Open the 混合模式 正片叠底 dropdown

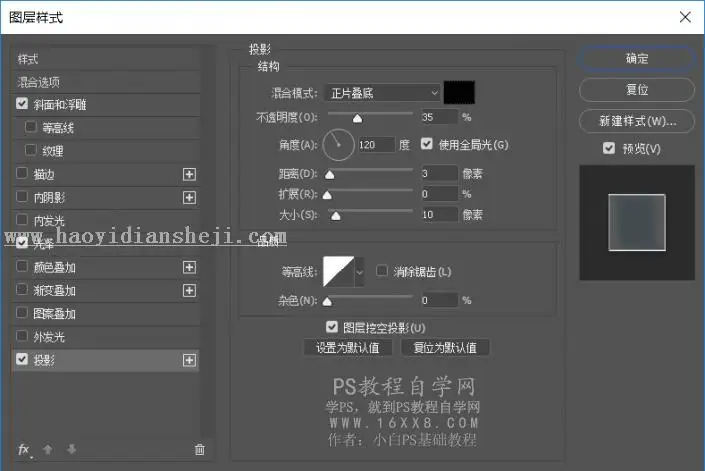[x=383, y=93]
